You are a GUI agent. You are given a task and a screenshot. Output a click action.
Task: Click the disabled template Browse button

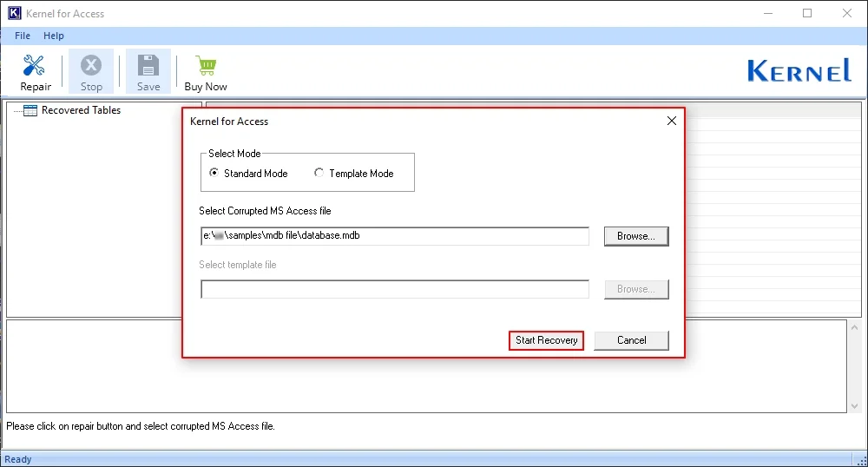(636, 289)
